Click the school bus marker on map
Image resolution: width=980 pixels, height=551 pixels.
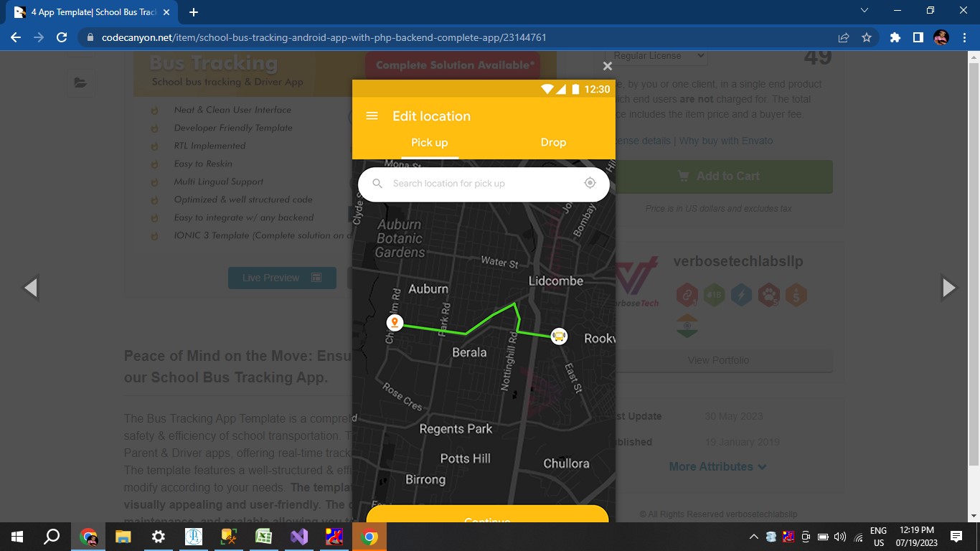point(559,336)
